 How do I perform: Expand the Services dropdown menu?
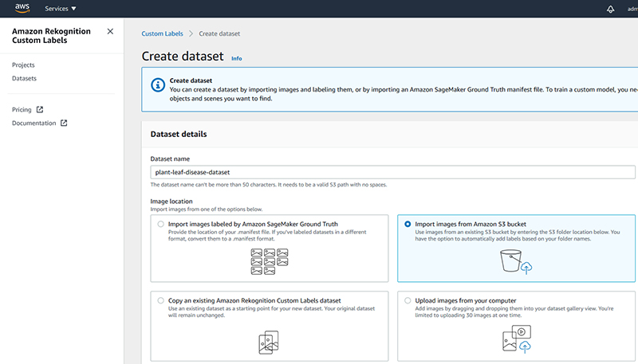(61, 9)
